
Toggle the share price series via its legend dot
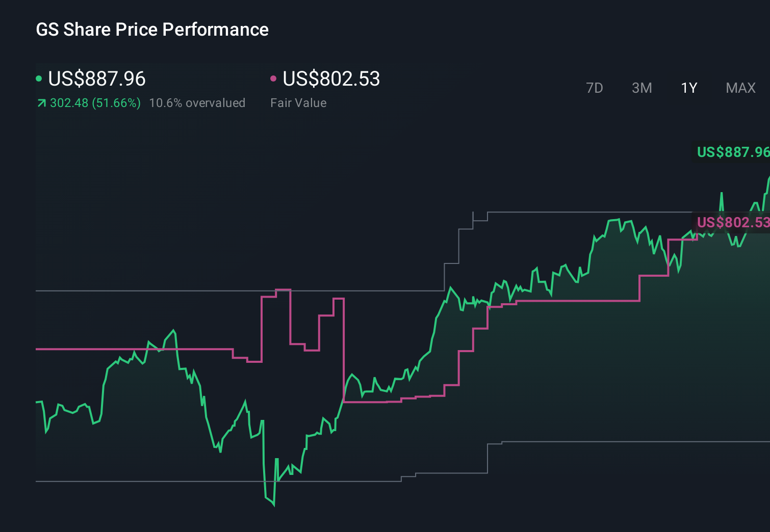coord(39,78)
